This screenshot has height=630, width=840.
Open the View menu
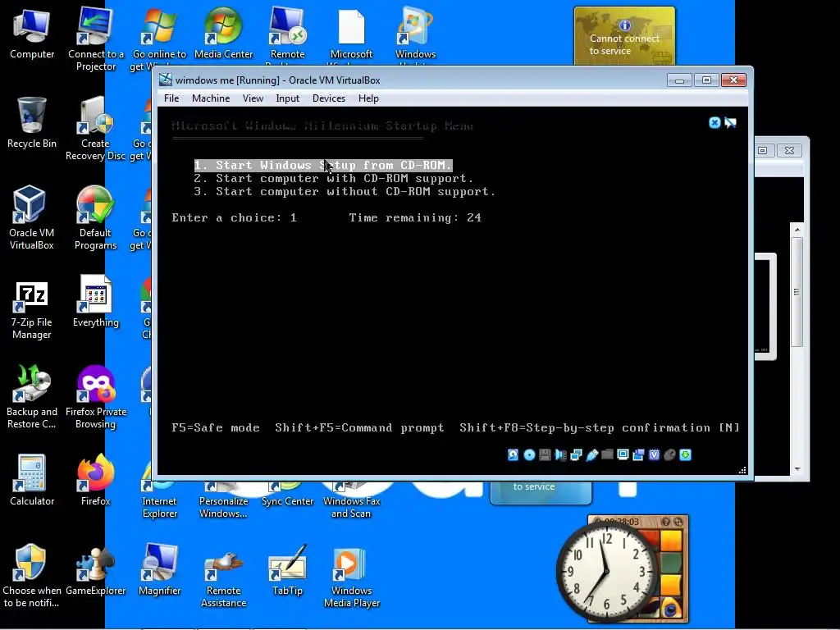(253, 98)
